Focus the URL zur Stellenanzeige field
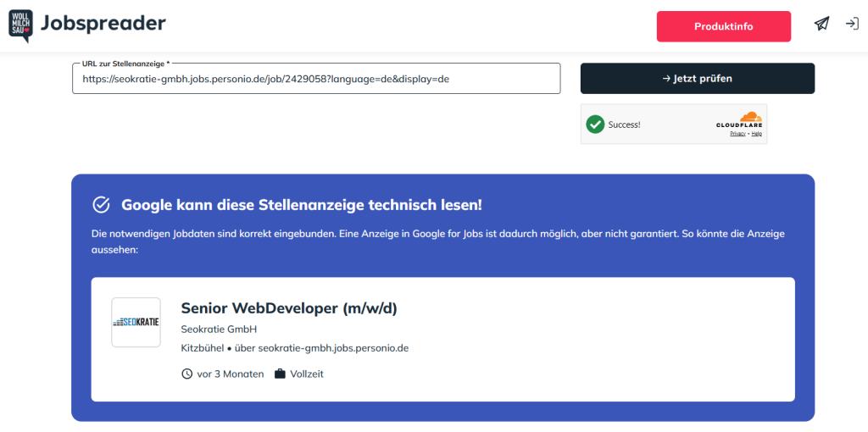The height and width of the screenshot is (432, 868). click(x=316, y=79)
